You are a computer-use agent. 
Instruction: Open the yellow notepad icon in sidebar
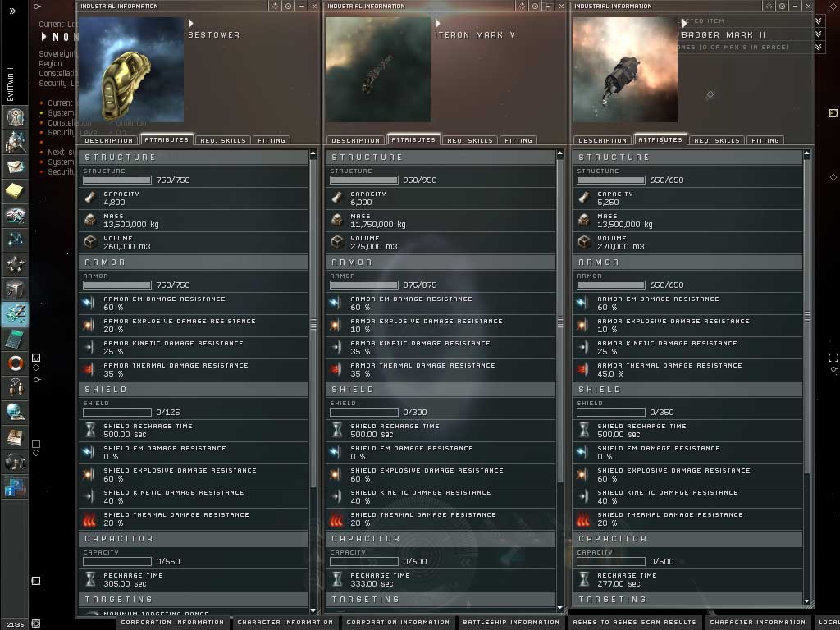click(x=15, y=190)
